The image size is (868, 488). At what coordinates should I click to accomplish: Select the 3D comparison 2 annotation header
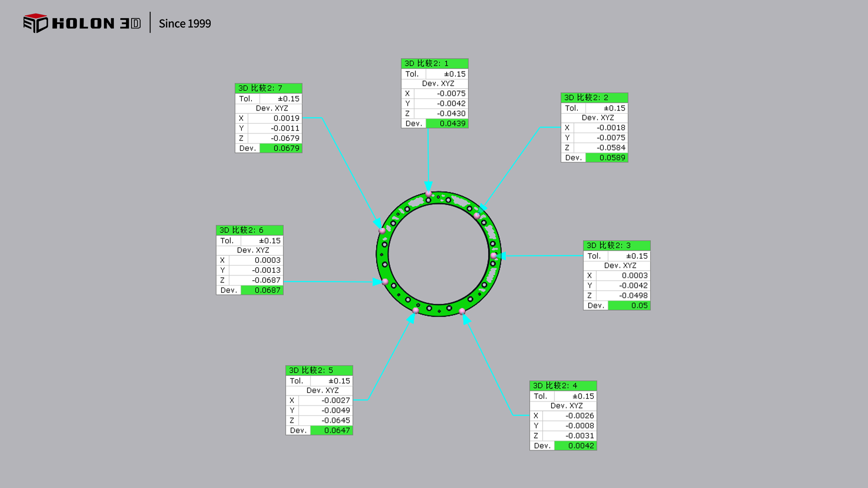point(594,98)
